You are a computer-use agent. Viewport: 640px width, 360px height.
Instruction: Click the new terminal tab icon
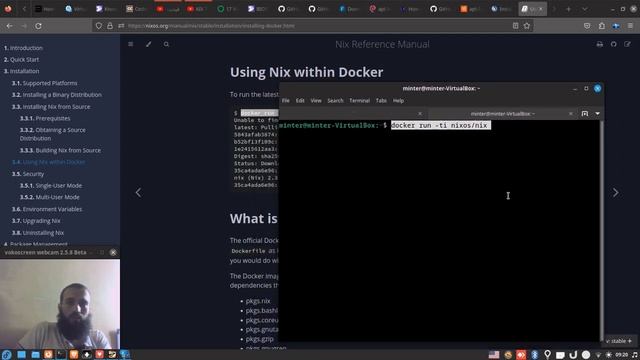584,113
